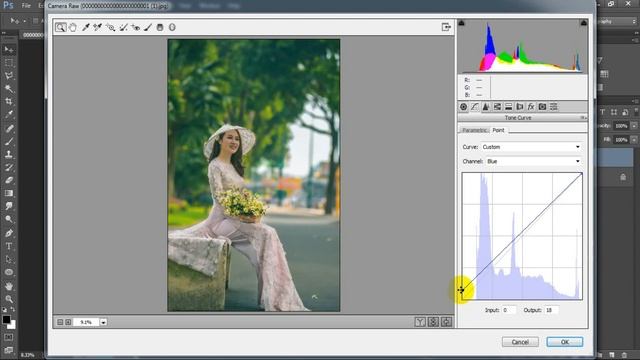Open the Tone Curve panel flyout menu
The height and width of the screenshot is (360, 640).
(584, 118)
